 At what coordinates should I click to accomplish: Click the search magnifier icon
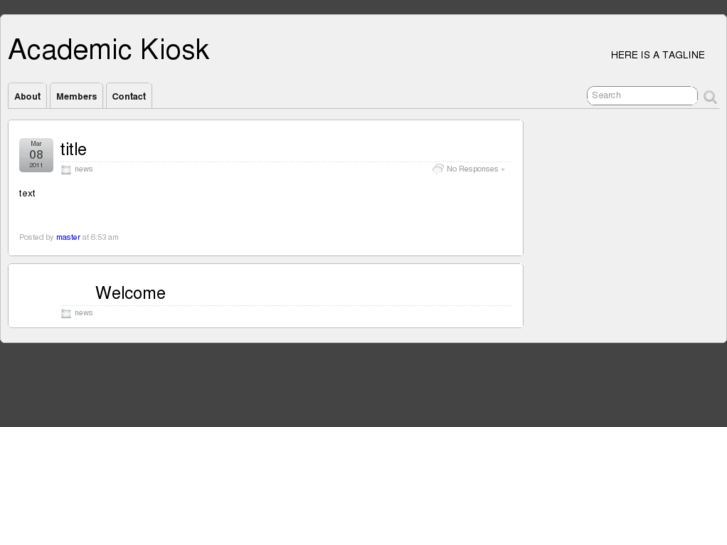click(710, 97)
